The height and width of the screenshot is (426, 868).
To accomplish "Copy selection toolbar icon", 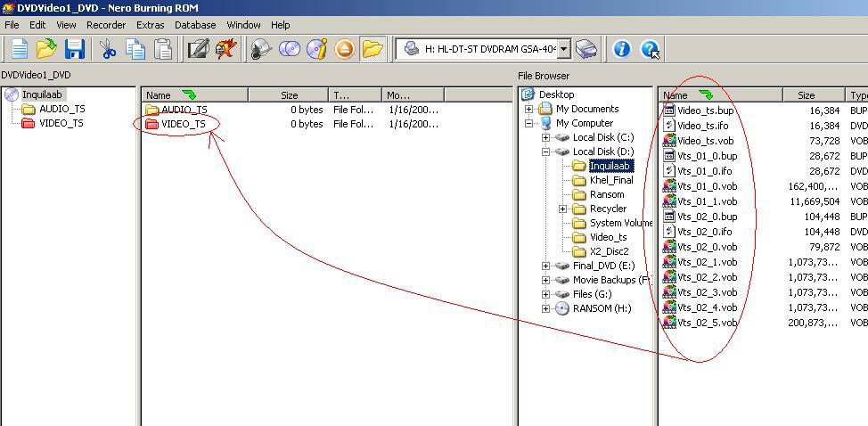I will pos(135,49).
